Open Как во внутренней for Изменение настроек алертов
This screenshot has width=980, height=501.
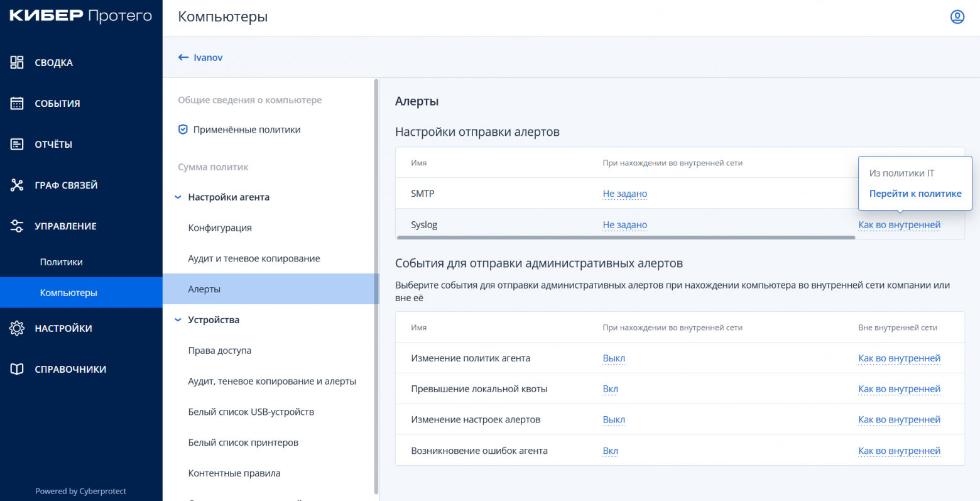899,420
